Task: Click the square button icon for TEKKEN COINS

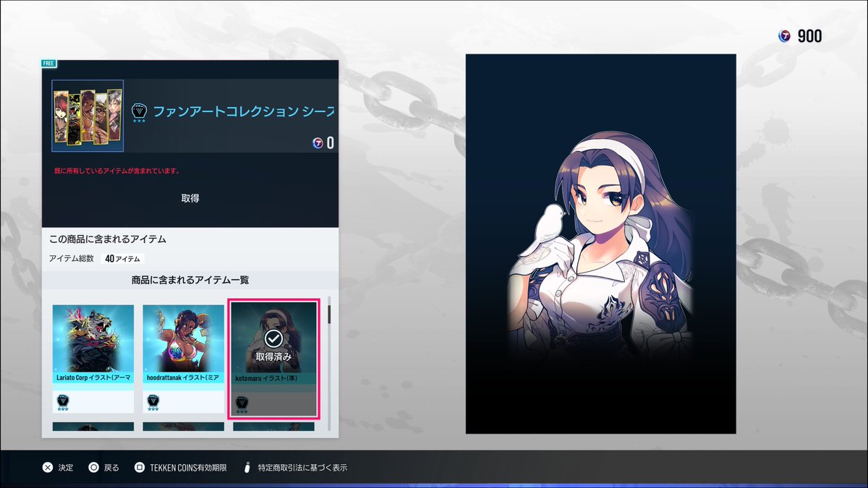Action: click(x=139, y=468)
